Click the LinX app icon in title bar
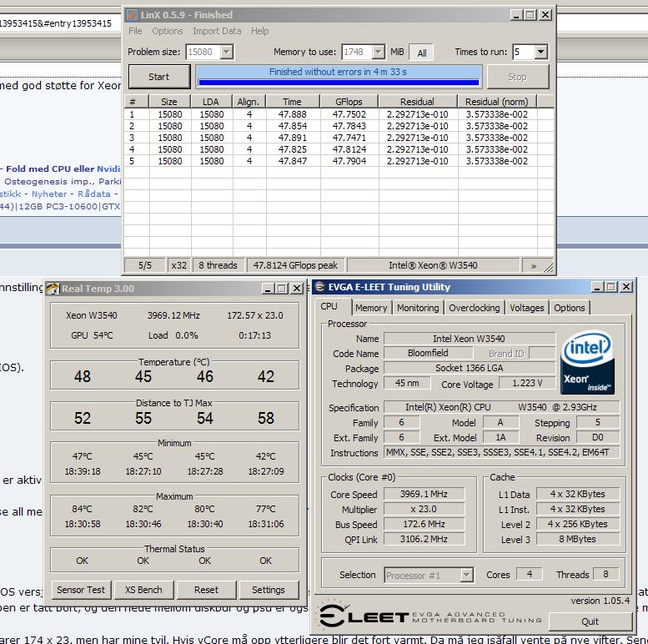The image size is (648, 644). point(132,15)
